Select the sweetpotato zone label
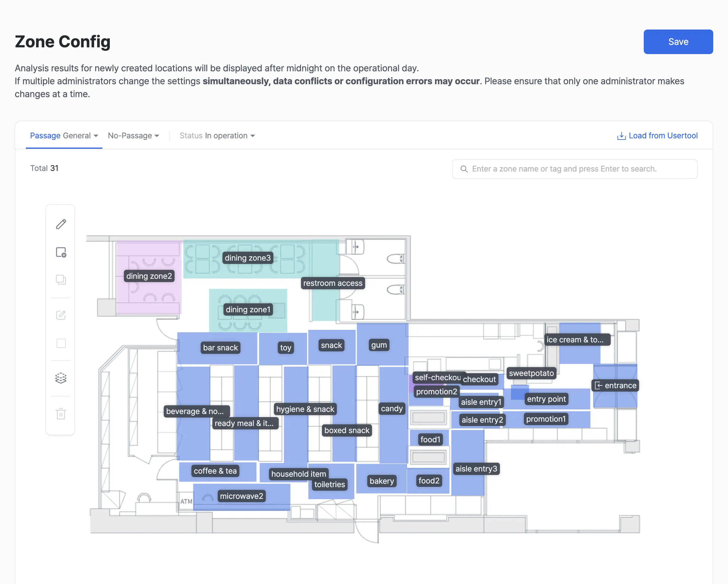The image size is (728, 584). (531, 373)
